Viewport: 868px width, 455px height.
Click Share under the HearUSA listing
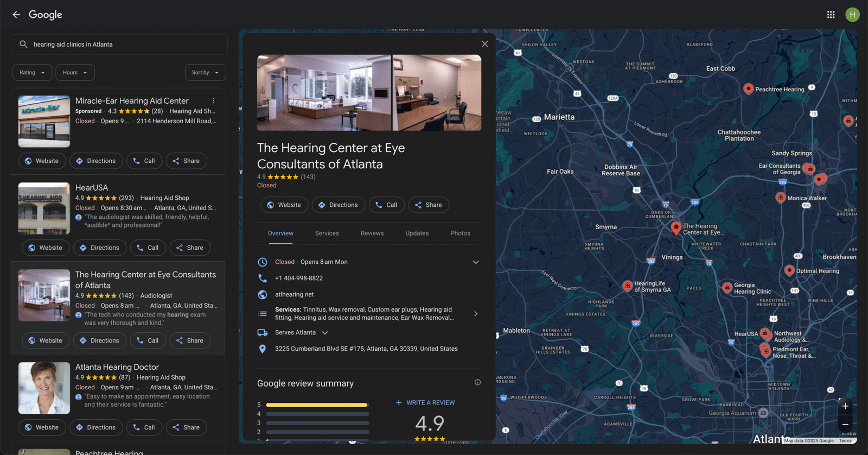pyautogui.click(x=190, y=248)
